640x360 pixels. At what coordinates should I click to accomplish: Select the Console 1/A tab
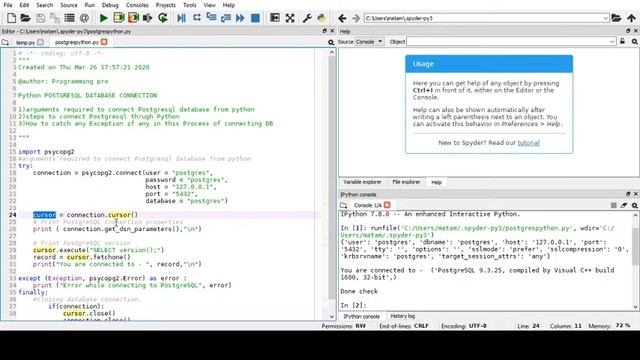coord(367,205)
